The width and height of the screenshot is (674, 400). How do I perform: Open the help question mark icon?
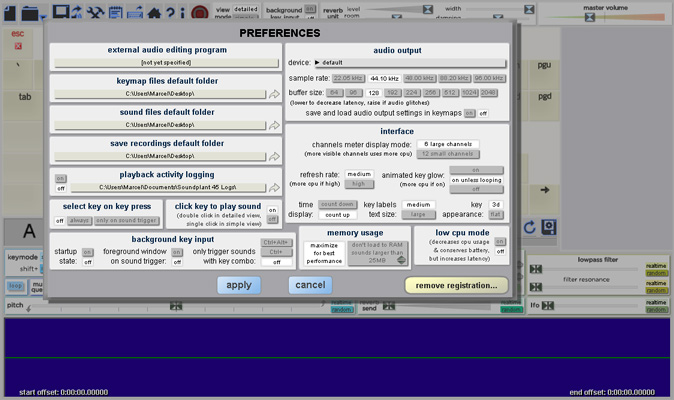[169, 12]
